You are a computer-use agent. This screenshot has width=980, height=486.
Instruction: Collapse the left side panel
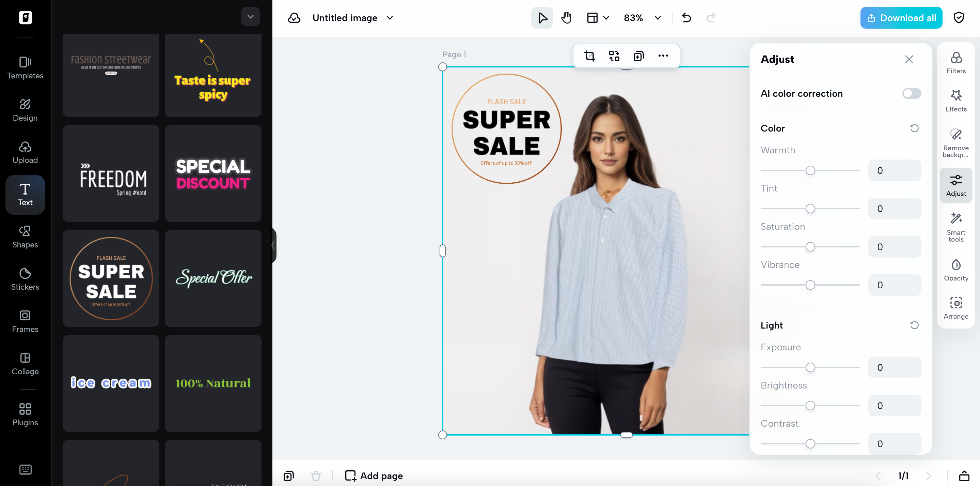273,245
